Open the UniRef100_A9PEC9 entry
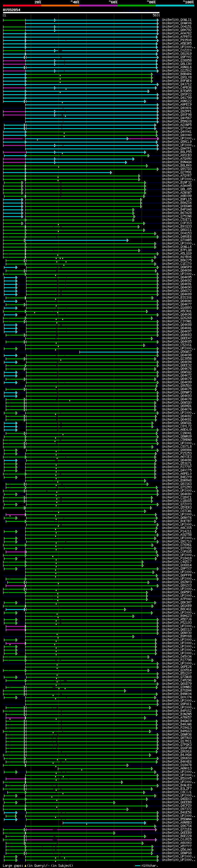The width and height of the screenshot is (197, 868). (x=176, y=104)
